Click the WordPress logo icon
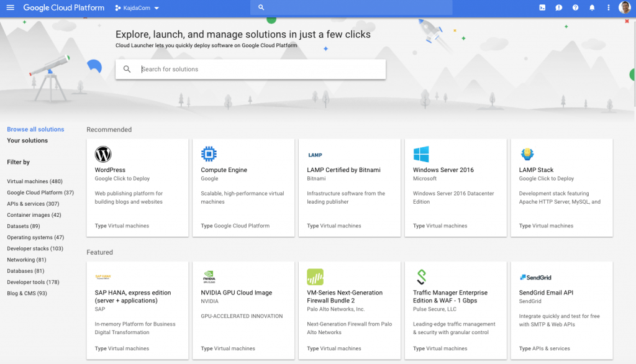The width and height of the screenshot is (636, 364). (x=103, y=154)
